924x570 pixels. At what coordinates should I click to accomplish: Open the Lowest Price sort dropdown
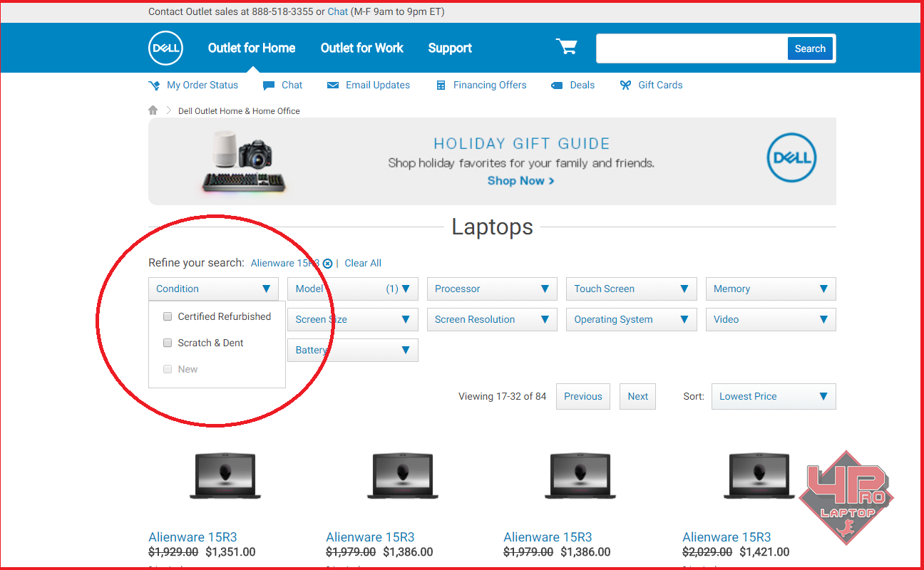point(774,397)
